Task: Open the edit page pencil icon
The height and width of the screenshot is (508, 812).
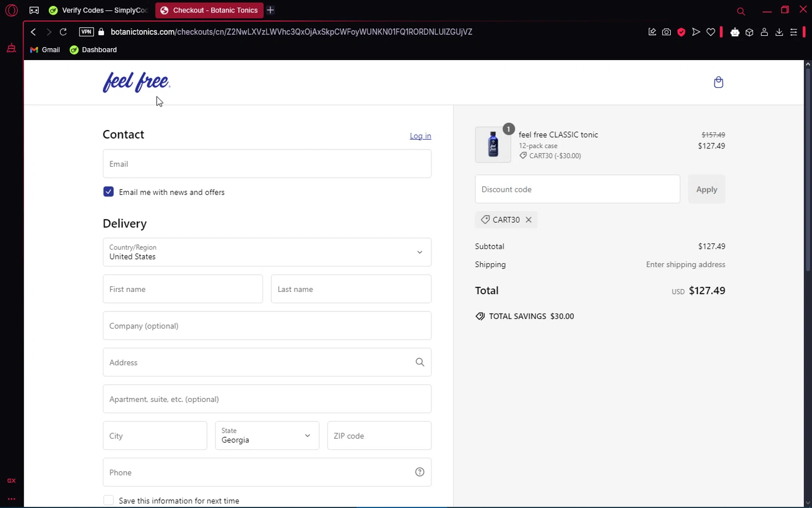Action: coord(652,32)
